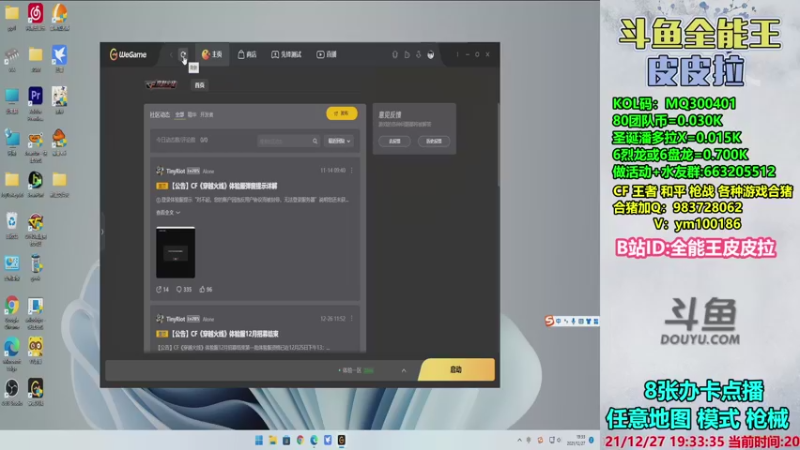Screen dimensions: 800x450
Task: Select the 首页 sub-tab under game logo
Action: click(x=199, y=85)
